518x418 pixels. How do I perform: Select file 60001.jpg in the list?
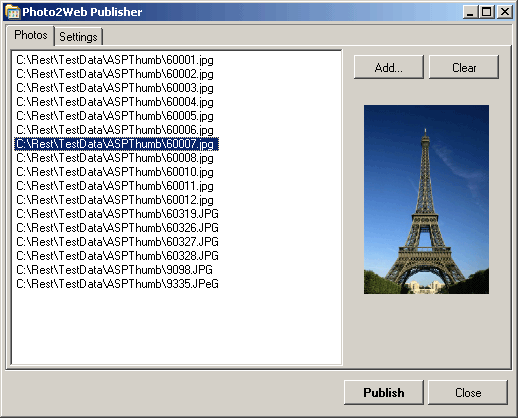coord(115,60)
